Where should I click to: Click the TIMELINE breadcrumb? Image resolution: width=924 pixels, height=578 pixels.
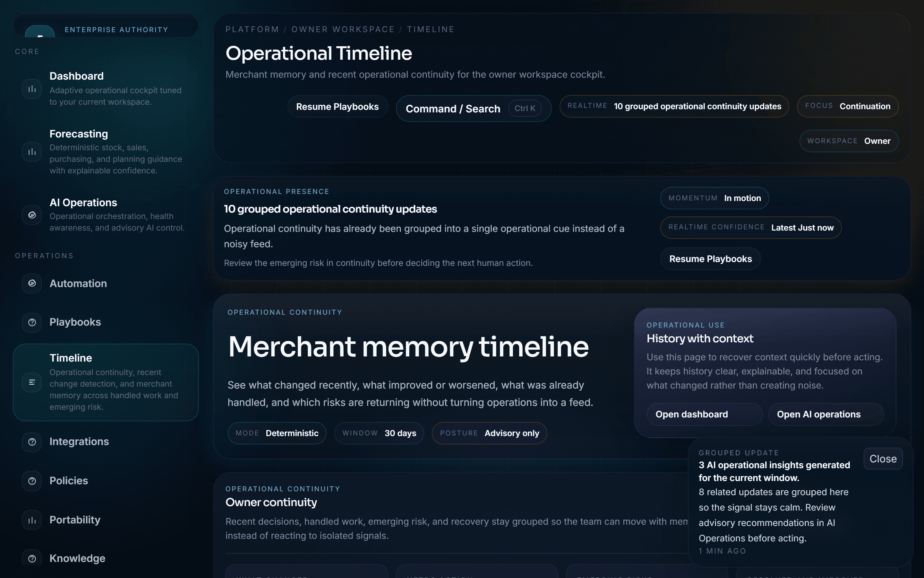pyautogui.click(x=431, y=30)
